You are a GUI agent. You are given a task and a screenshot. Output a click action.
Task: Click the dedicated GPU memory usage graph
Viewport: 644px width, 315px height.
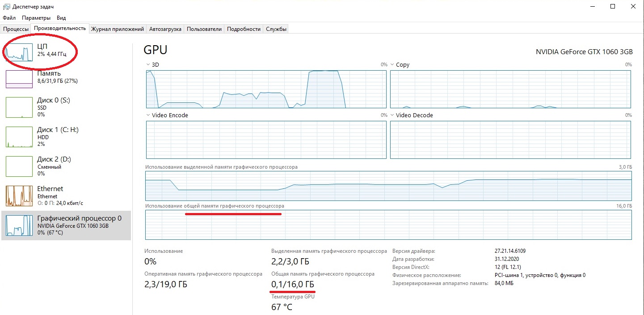tap(388, 186)
